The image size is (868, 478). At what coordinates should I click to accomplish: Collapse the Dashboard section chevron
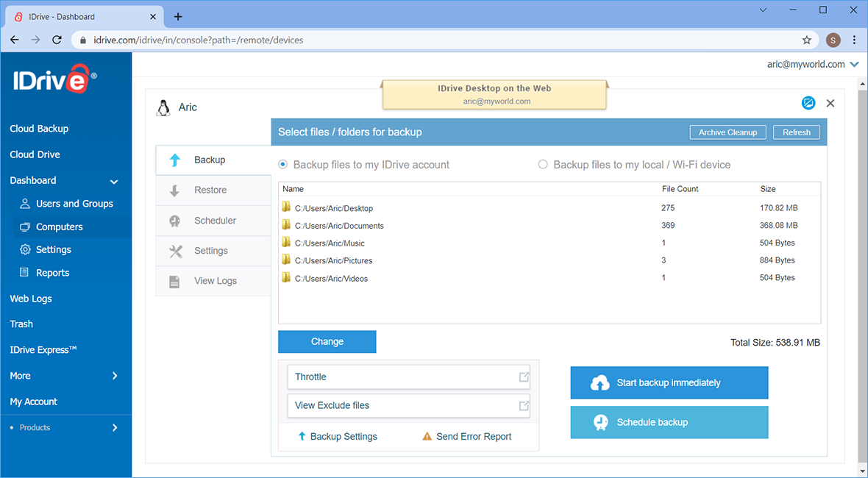114,182
